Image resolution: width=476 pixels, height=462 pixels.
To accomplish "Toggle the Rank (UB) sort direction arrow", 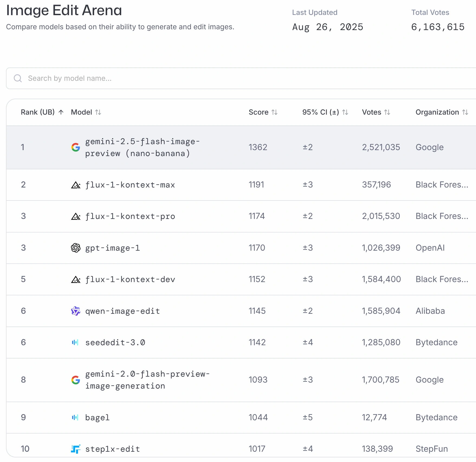I will pos(61,112).
